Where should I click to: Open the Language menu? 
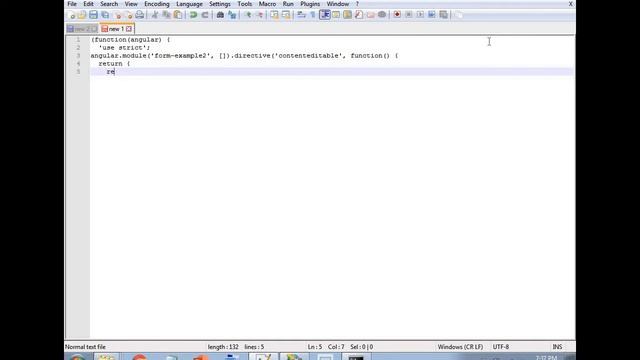point(189,4)
